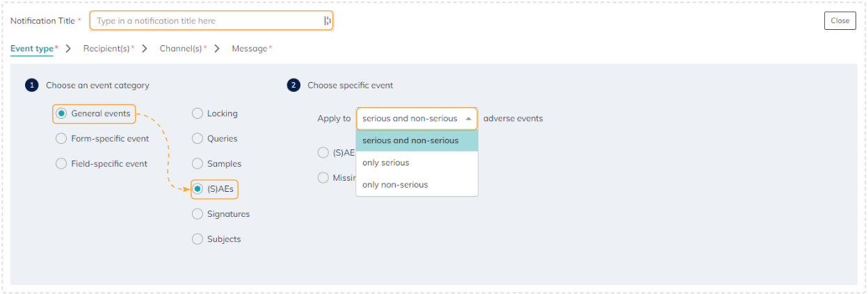Select the Locking radio option
Screen dimensions: 868x294
click(198, 113)
